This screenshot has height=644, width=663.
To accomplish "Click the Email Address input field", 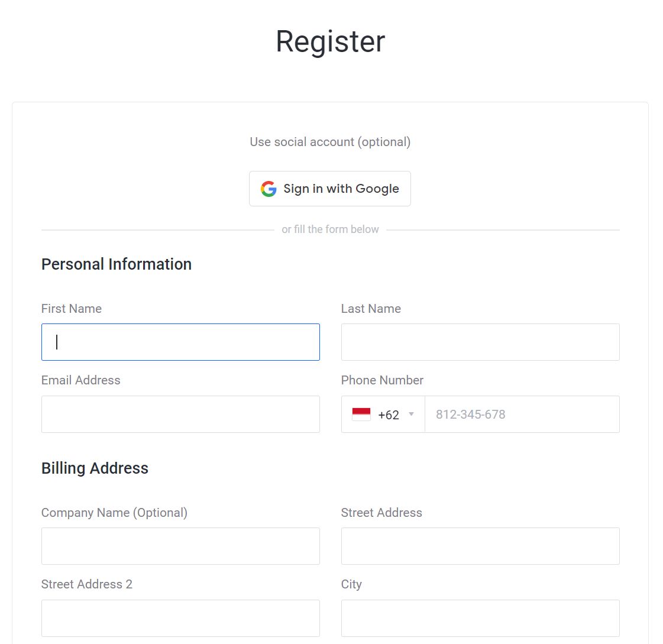I will [x=180, y=414].
